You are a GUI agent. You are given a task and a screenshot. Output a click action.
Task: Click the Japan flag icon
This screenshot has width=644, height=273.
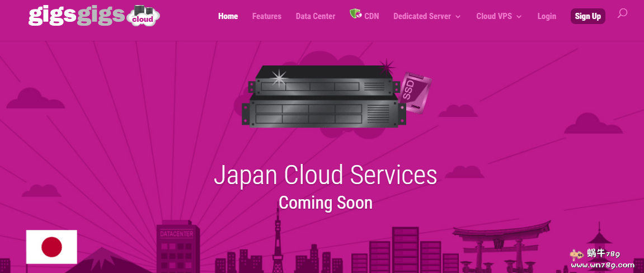coord(51,247)
